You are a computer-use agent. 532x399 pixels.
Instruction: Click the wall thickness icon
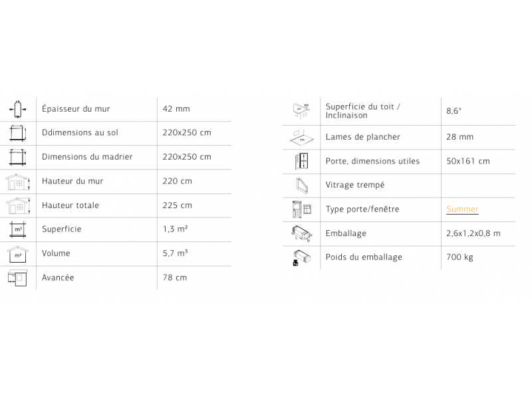18,109
